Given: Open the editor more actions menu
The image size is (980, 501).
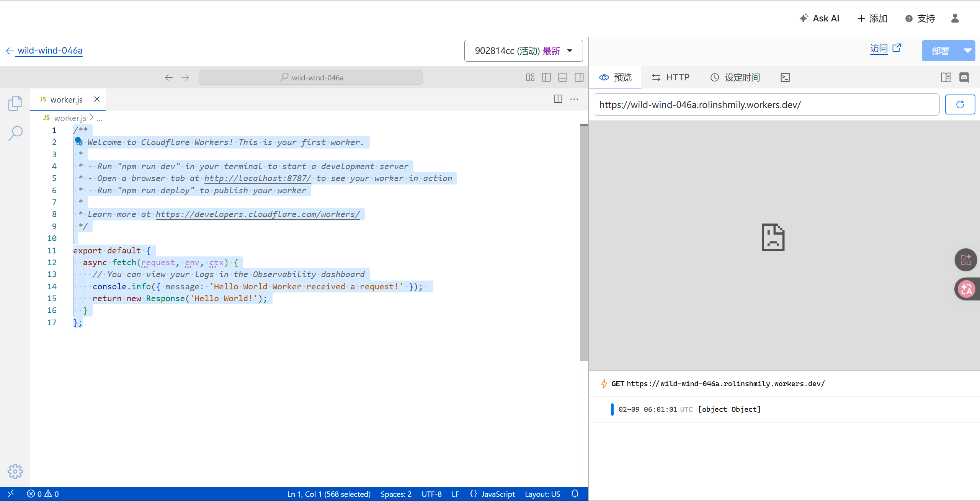Looking at the screenshot, I should point(574,99).
